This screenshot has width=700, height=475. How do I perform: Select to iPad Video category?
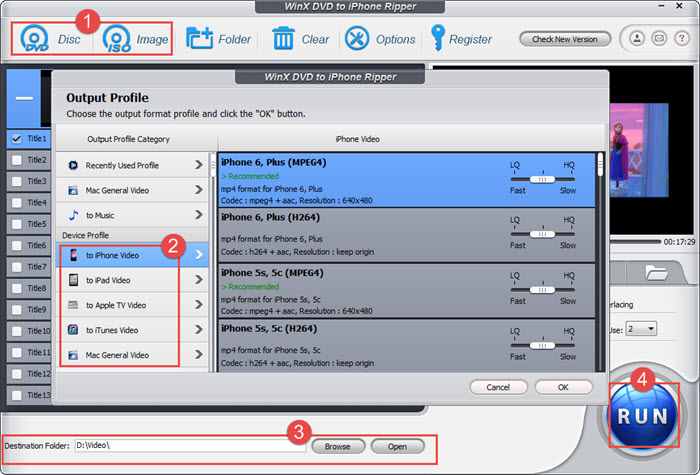pyautogui.click(x=132, y=280)
